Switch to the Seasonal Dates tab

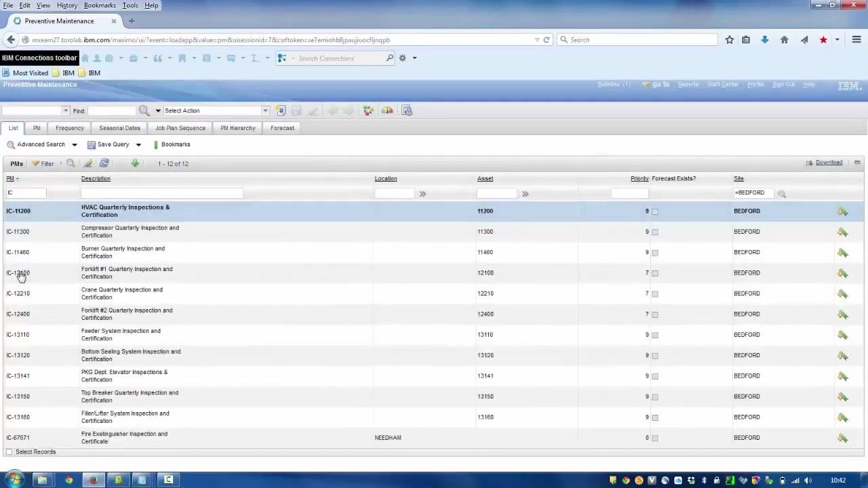119,128
